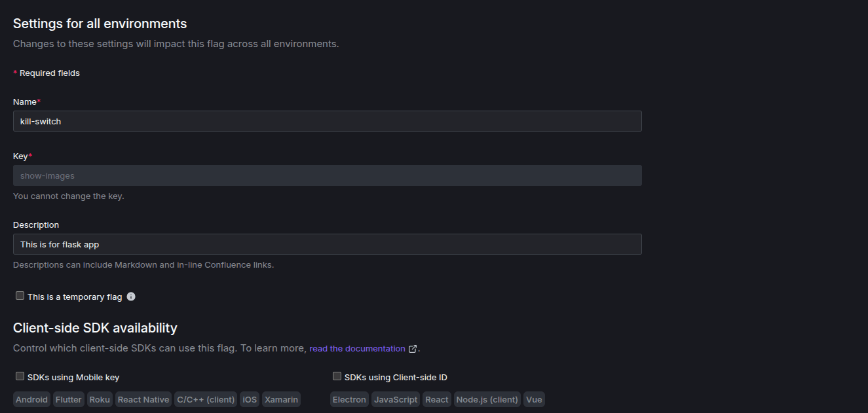Click the temporary flag info icon
Image resolution: width=868 pixels, height=413 pixels.
point(131,296)
